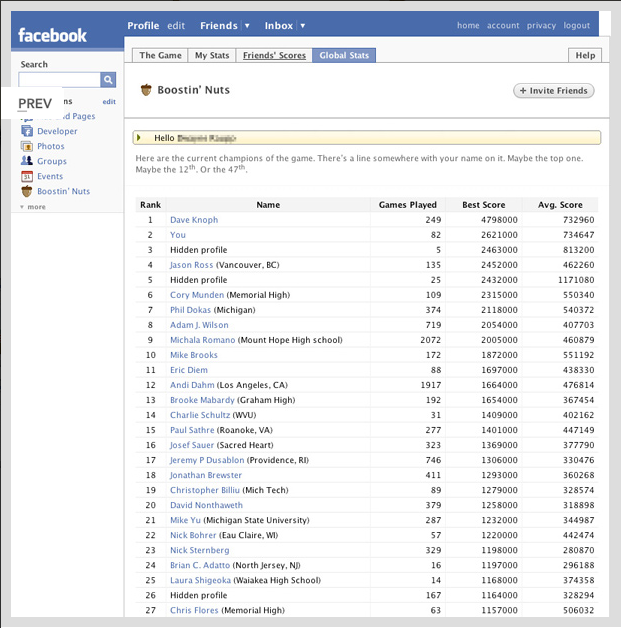Click the 'You' link in rank 2
The image size is (621, 628).
click(x=178, y=235)
